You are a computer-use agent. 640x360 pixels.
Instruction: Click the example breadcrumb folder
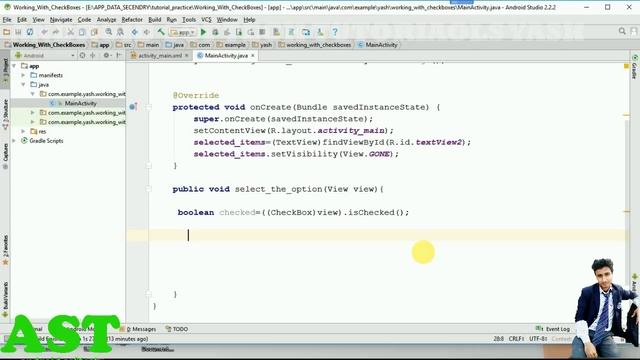click(x=231, y=45)
